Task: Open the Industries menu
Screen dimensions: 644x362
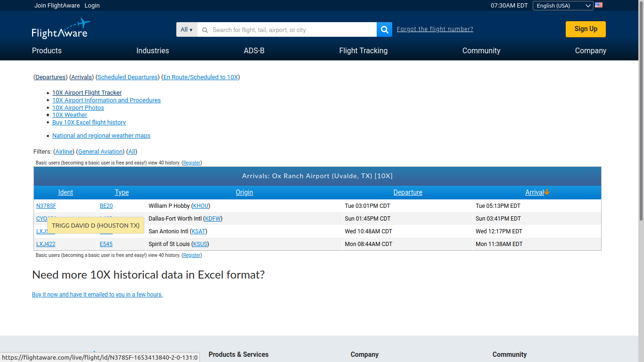Action: [x=153, y=50]
